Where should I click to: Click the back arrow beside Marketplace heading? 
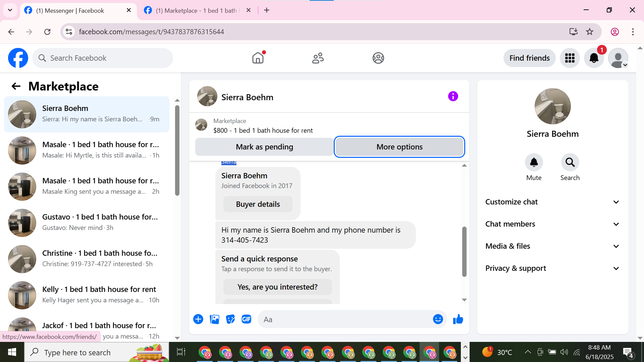tap(16, 86)
